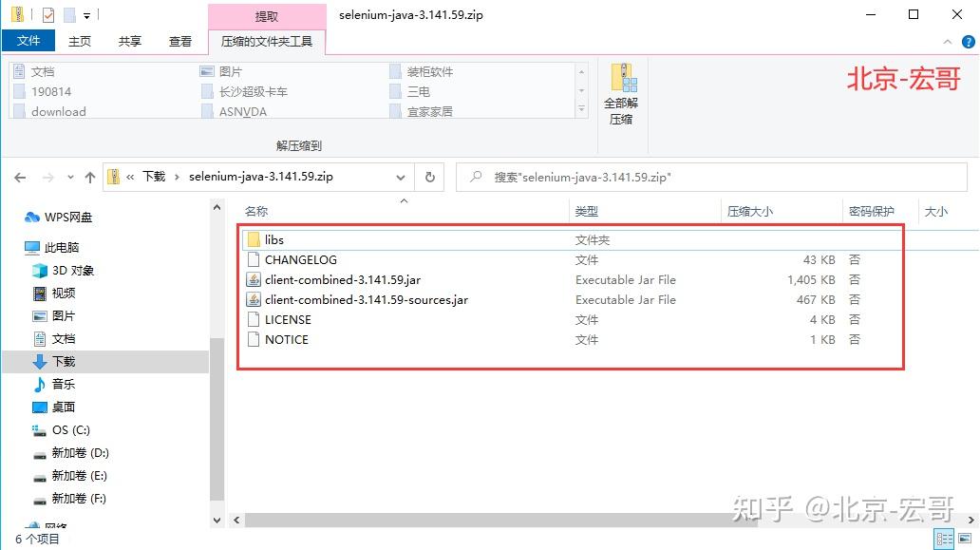Screen dimensions: 980x550
Task: Collapse the ribbon with the chevron arrow
Action: click(x=947, y=42)
